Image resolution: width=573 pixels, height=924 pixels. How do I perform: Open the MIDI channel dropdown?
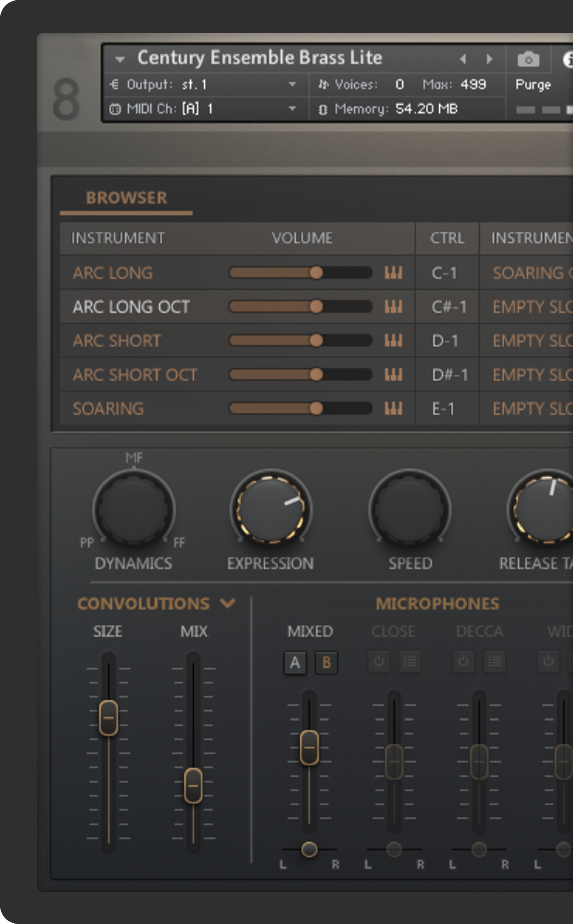pyautogui.click(x=292, y=109)
